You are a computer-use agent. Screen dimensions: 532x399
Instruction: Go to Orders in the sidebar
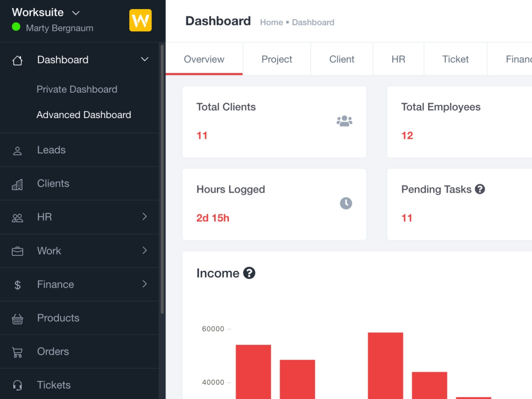[x=79, y=352]
